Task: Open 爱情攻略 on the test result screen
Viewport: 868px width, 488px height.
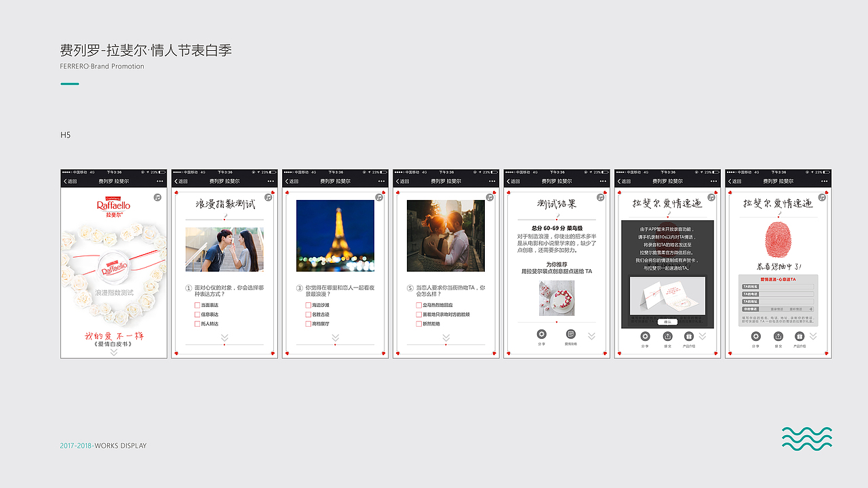Action: click(x=570, y=334)
